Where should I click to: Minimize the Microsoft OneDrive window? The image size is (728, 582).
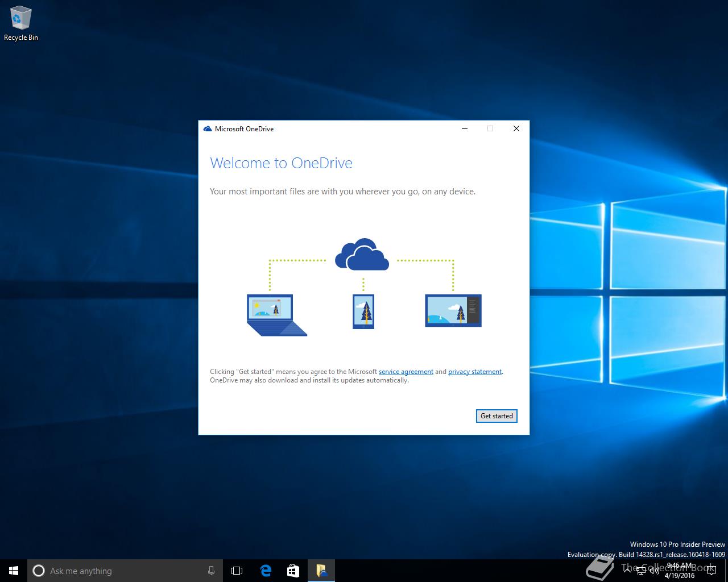[x=465, y=128]
